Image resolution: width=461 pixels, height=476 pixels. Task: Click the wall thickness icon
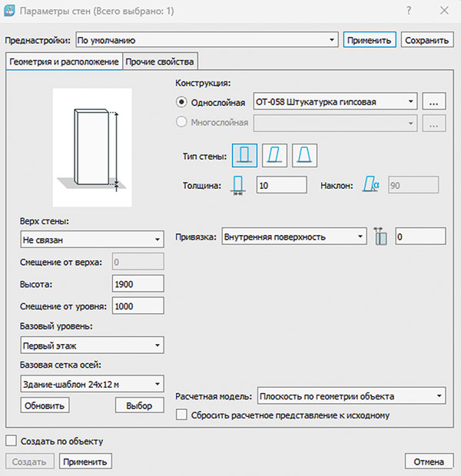pos(239,185)
